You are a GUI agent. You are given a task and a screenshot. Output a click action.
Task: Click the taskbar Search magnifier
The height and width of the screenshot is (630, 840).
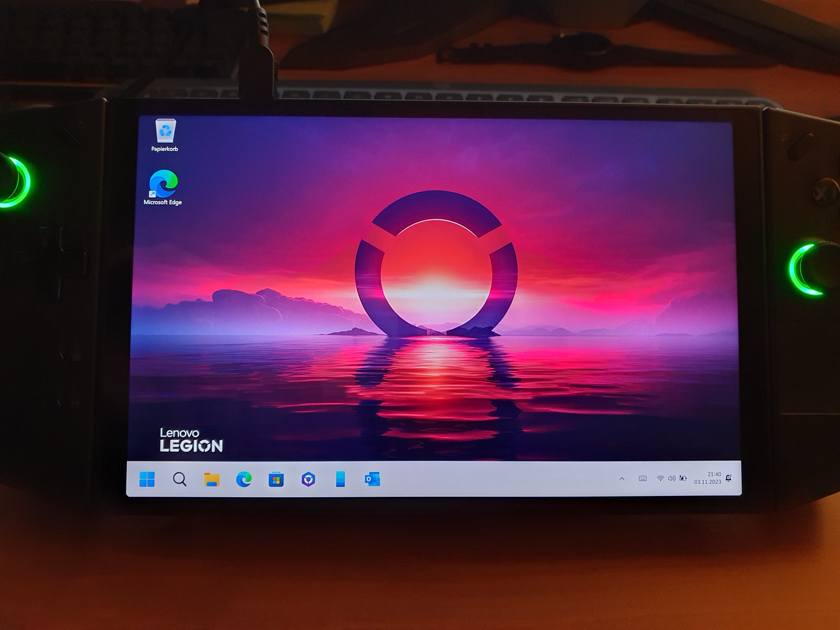pos(179,479)
